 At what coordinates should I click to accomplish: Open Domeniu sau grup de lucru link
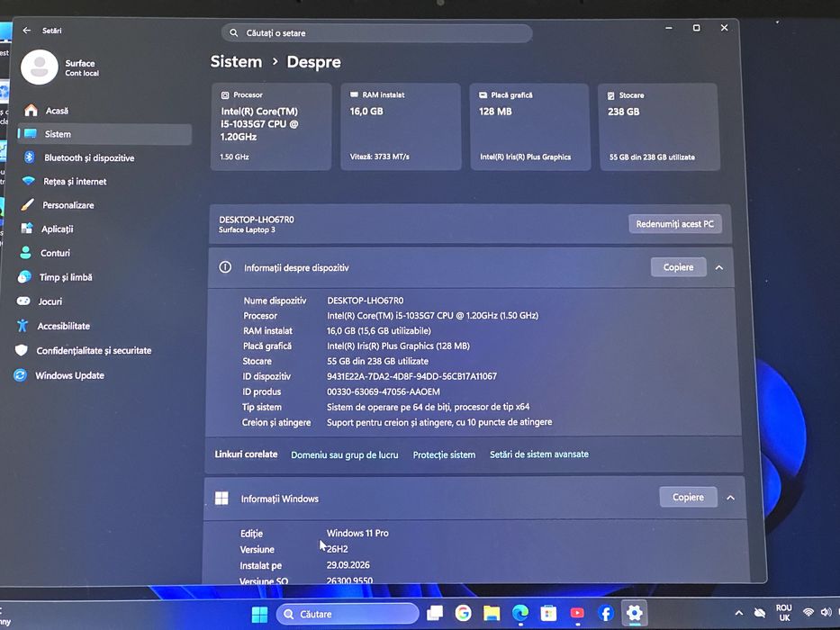345,454
